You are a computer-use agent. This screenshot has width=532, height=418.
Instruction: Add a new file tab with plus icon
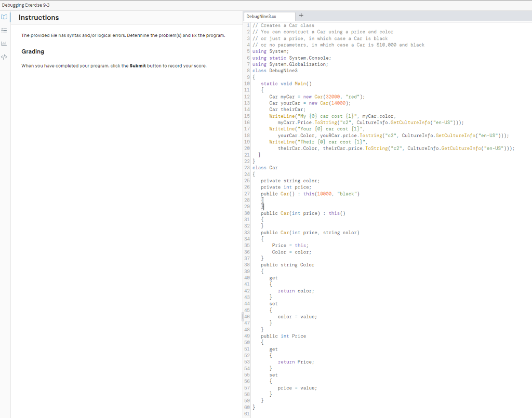click(301, 16)
